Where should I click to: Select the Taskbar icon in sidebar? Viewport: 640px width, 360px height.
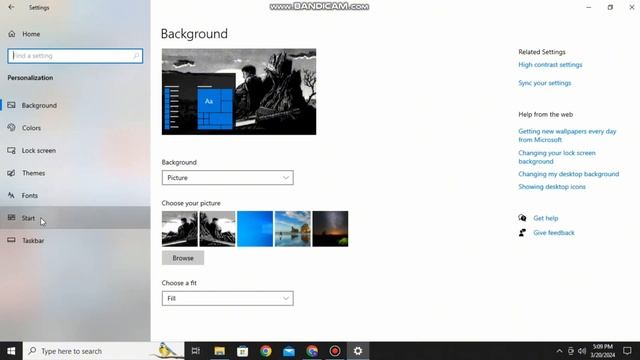[x=11, y=240]
